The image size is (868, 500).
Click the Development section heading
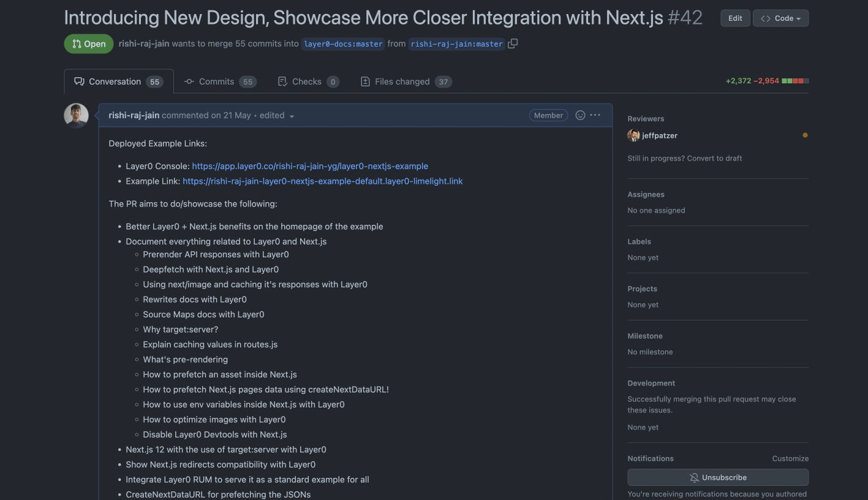point(651,383)
